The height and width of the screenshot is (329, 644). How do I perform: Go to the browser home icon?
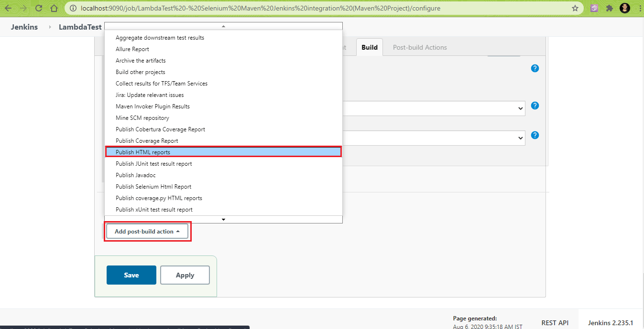pyautogui.click(x=54, y=8)
